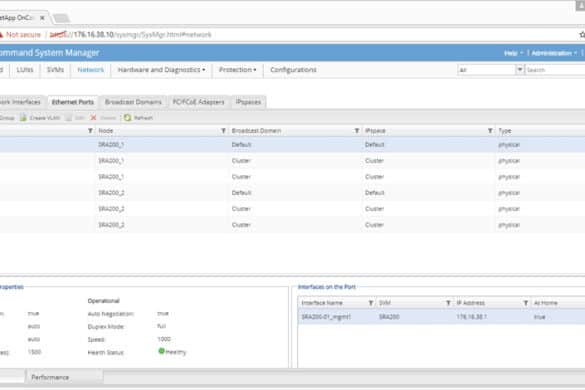Click physical type in highlighted SRA200_1 row
This screenshot has width=585, height=390.
[509, 144]
